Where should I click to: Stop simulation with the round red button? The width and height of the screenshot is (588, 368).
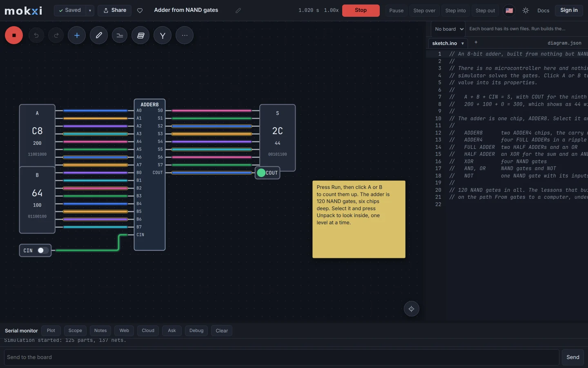[x=14, y=35]
